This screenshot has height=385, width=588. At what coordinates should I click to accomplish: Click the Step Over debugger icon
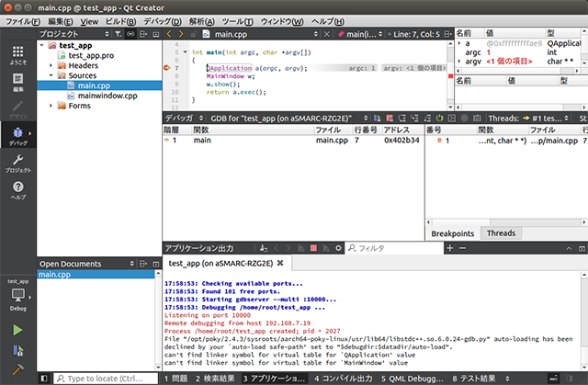point(402,119)
